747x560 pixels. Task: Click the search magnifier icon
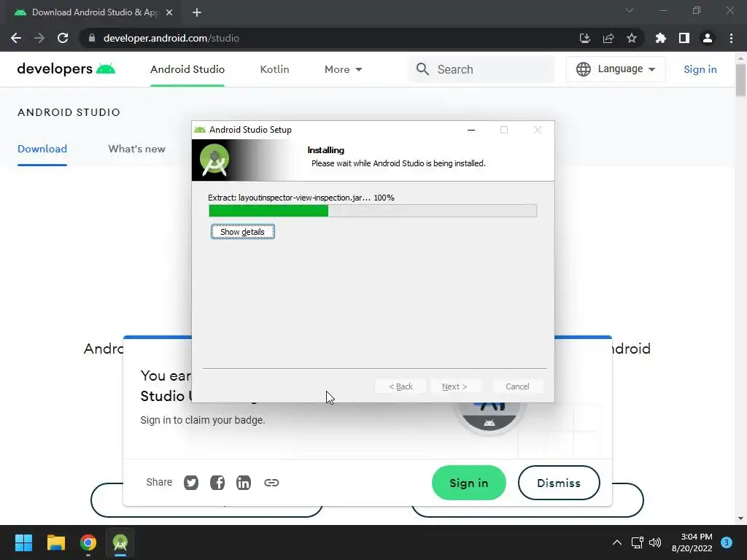coord(422,69)
